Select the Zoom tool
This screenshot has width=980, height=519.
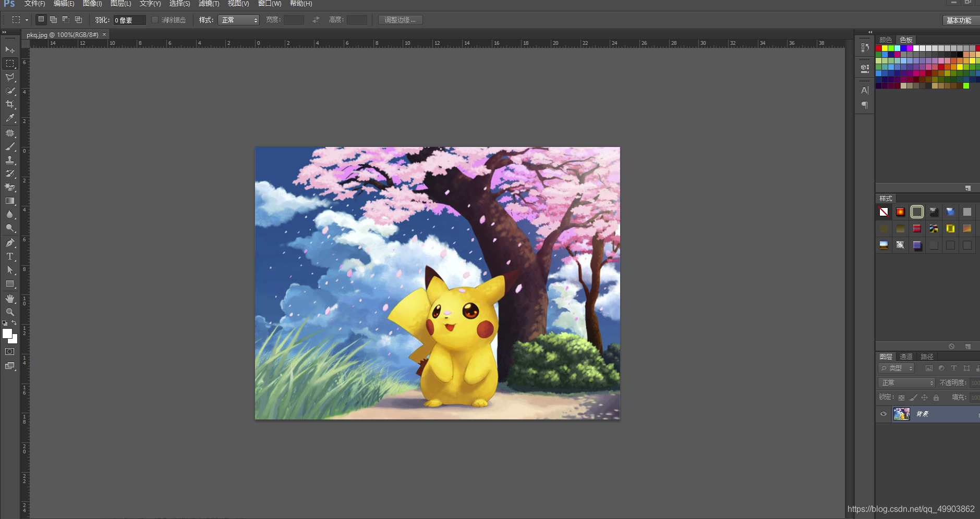tap(10, 312)
